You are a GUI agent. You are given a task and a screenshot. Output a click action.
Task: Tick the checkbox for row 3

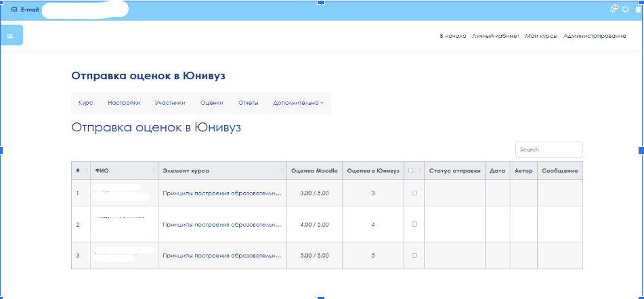[414, 255]
